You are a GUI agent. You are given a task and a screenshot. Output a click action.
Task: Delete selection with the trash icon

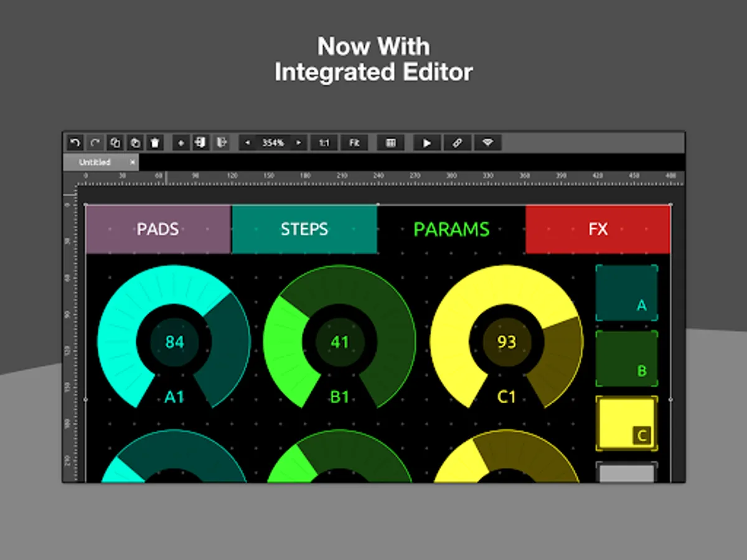tap(155, 142)
